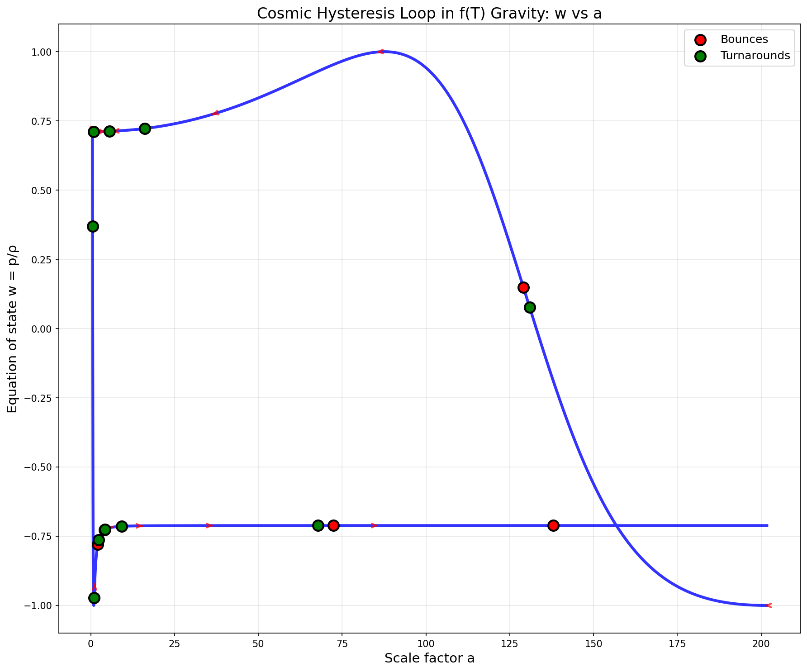Click the green turnaround point near a=1, w=0.71
Image resolution: width=807 pixels, height=672 pixels.
[94, 132]
